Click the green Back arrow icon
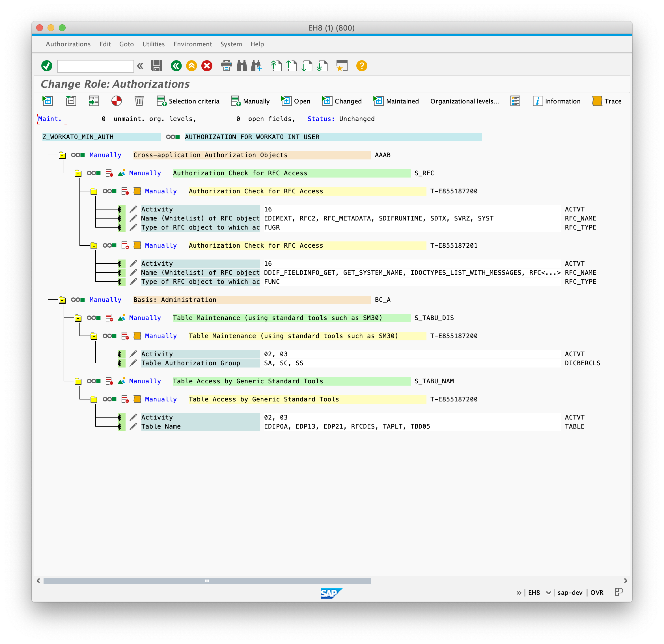Screen dimensions: 664x644 176,66
